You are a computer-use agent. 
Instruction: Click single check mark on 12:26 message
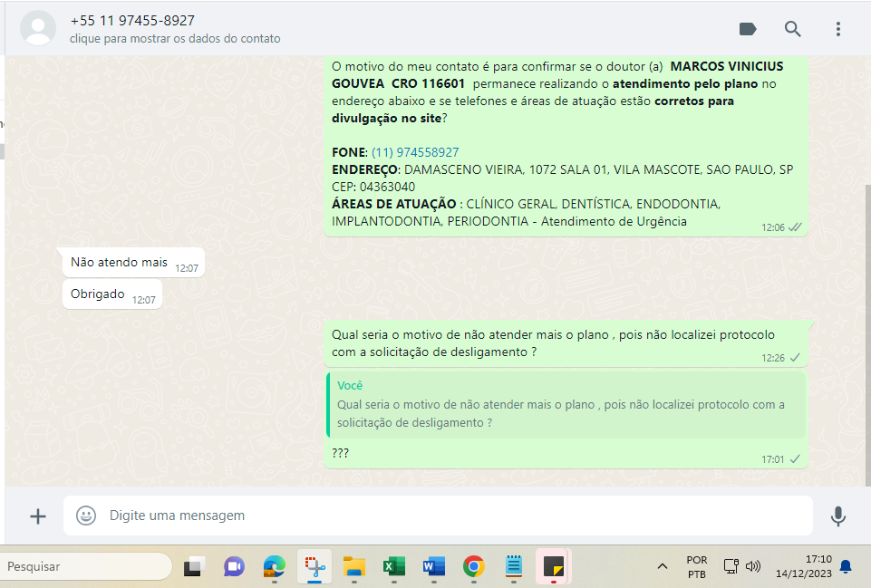point(795,358)
